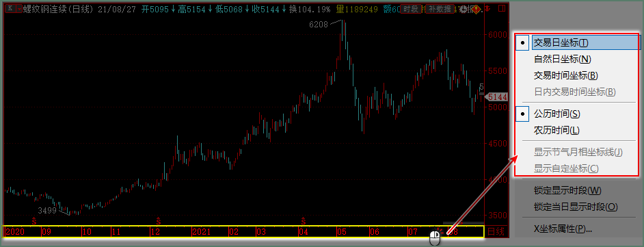Image resolution: width=644 pixels, height=247 pixels.
Task: Choose 锁定当日显示时段(O) from menu
Action: coord(576,207)
